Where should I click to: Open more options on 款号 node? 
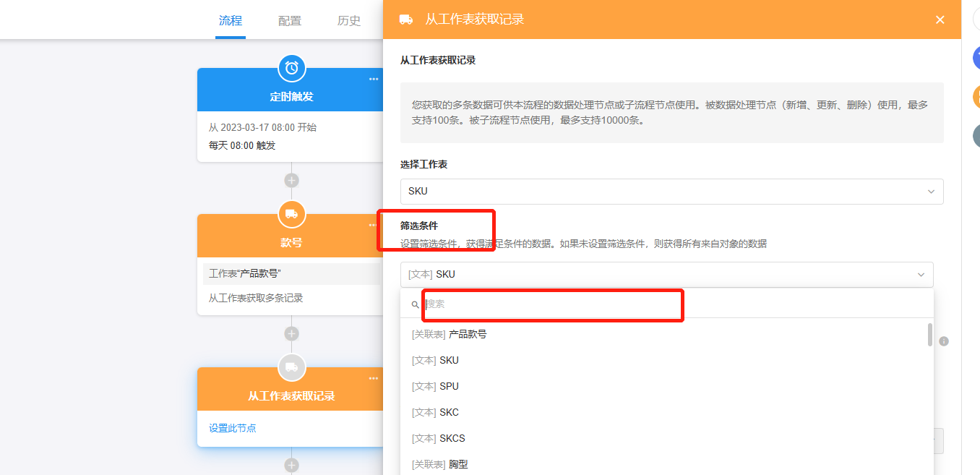(374, 225)
